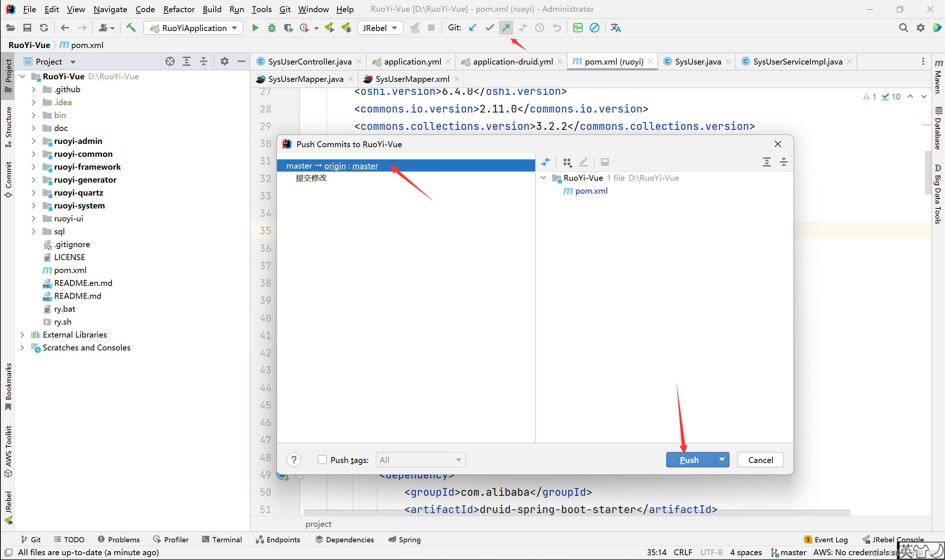Collapse the RuoYi-Vue root project node

(22, 77)
